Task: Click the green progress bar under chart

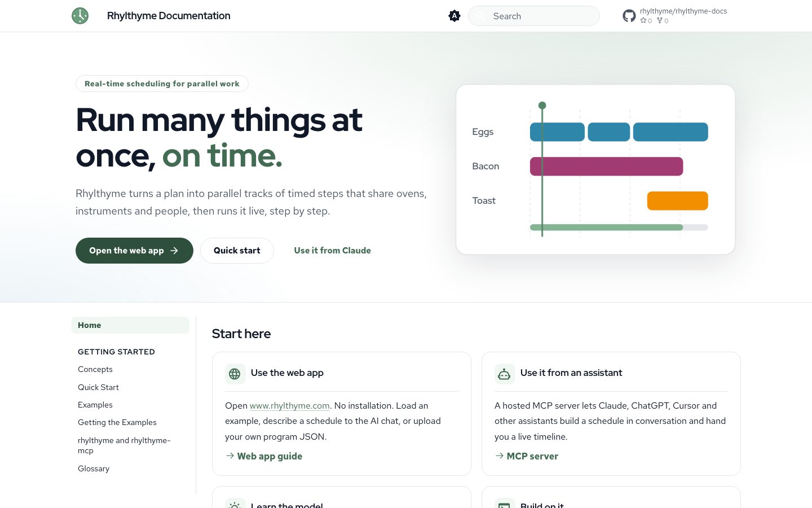Action: [x=607, y=227]
